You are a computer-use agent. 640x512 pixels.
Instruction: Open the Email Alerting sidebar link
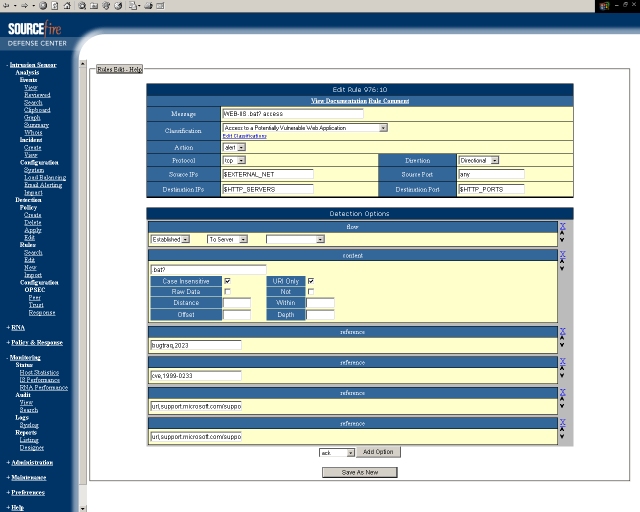point(43,185)
